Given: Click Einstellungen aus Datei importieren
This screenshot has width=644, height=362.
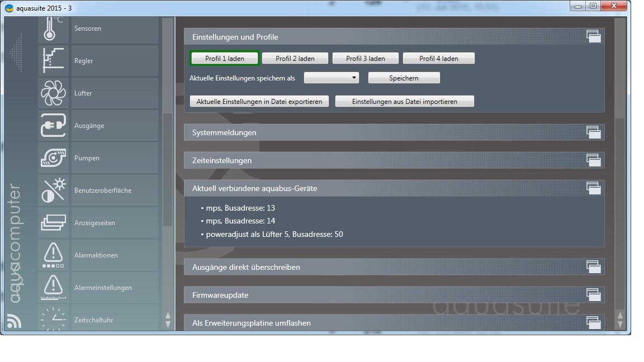Looking at the screenshot, I should click(405, 101).
